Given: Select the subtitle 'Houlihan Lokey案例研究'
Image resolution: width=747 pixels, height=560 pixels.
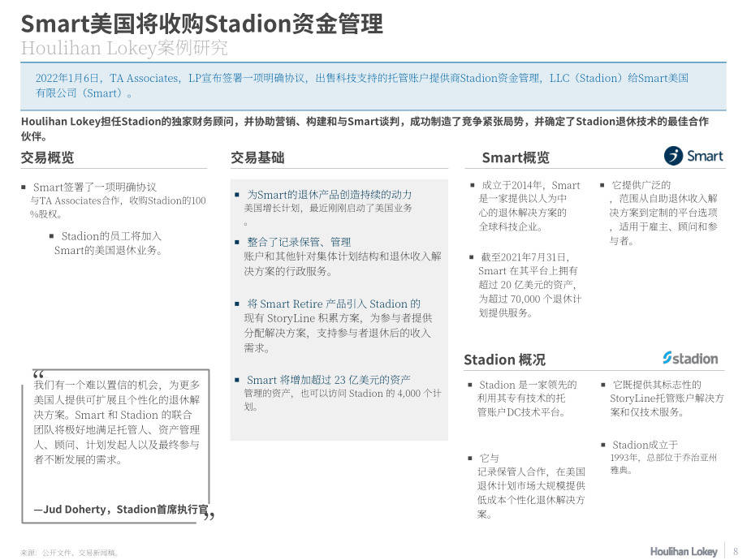Looking at the screenshot, I should click(x=124, y=48).
